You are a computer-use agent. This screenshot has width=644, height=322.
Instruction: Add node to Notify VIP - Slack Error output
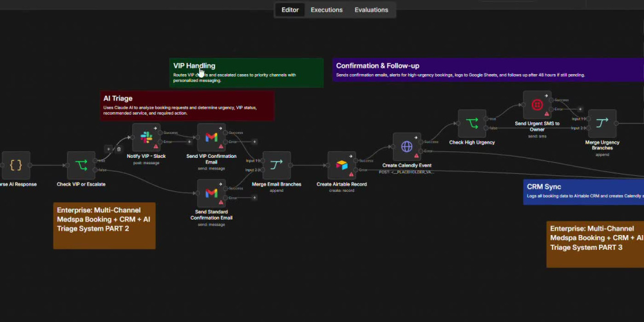pyautogui.click(x=189, y=142)
